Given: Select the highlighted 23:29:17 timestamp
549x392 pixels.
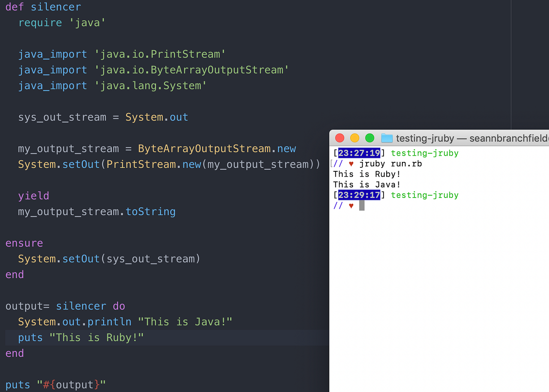Looking at the screenshot, I should pyautogui.click(x=359, y=195).
